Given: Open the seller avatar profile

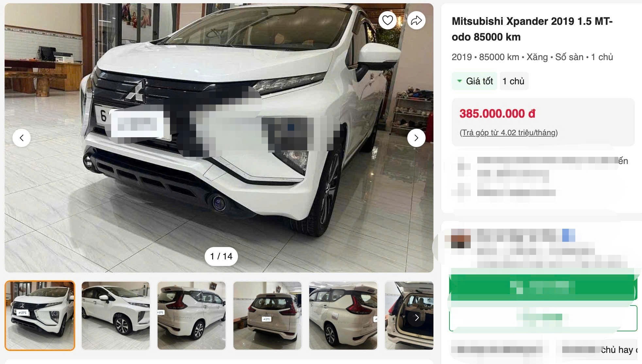Looking at the screenshot, I should [461, 239].
